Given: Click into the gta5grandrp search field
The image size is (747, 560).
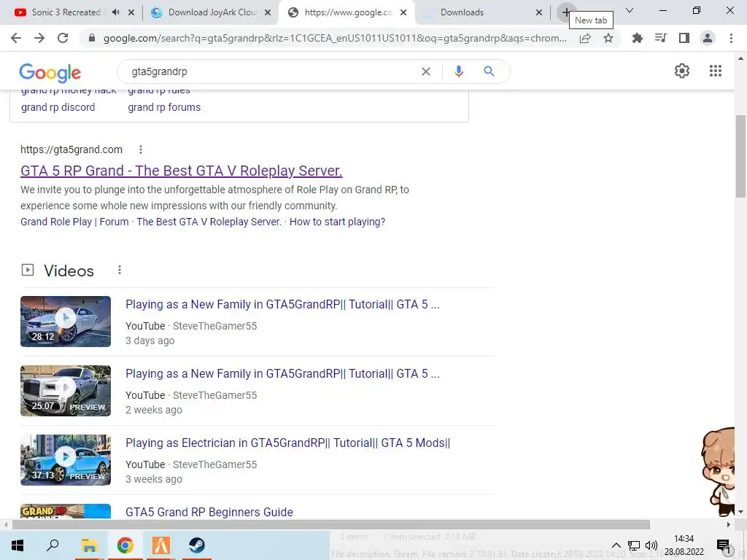Looking at the screenshot, I should pos(271,71).
